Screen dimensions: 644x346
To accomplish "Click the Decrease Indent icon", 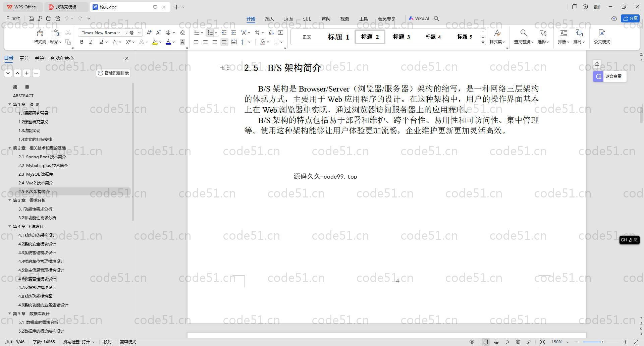I will coord(224,33).
